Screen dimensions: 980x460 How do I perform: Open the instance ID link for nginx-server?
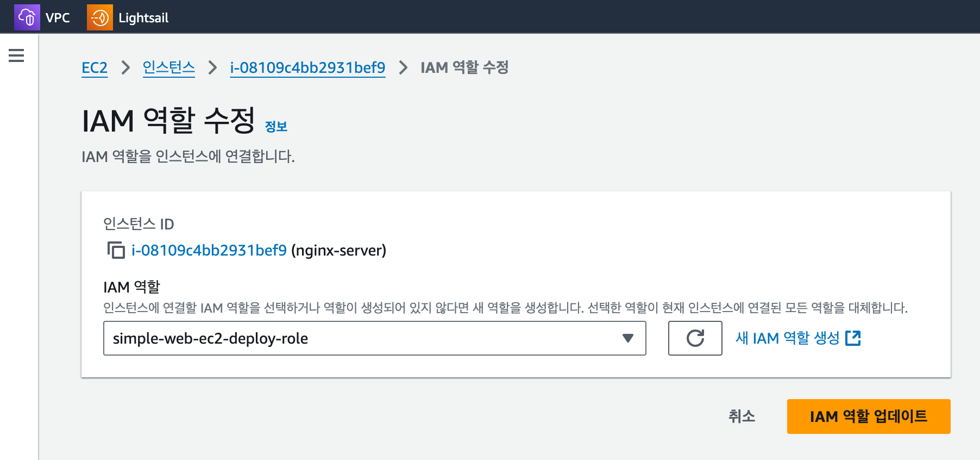pos(209,251)
